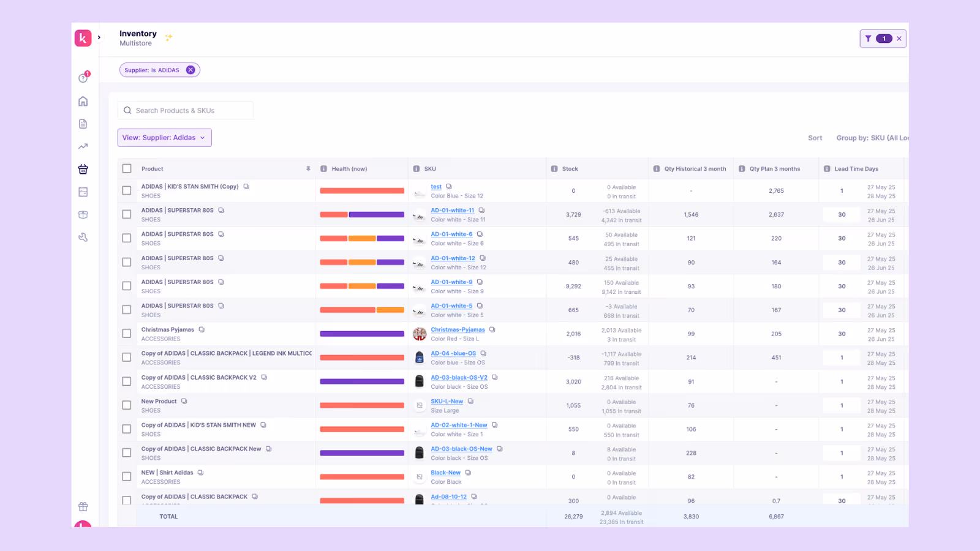Screen dimensions: 980x551
Task: Click the Product column header label
Action: coord(153,169)
